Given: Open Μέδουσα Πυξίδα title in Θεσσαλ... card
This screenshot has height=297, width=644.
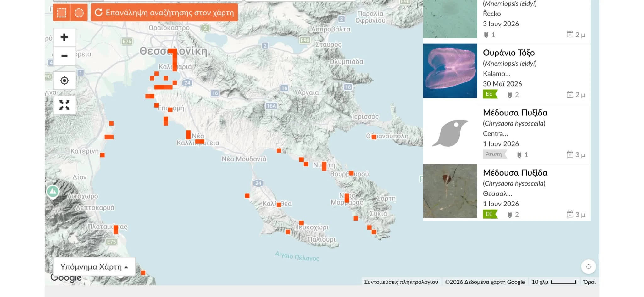Looking at the screenshot, I should 515,173.
